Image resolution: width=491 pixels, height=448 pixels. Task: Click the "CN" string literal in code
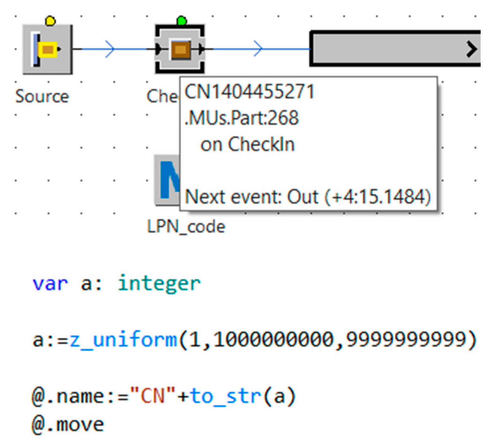(153, 396)
